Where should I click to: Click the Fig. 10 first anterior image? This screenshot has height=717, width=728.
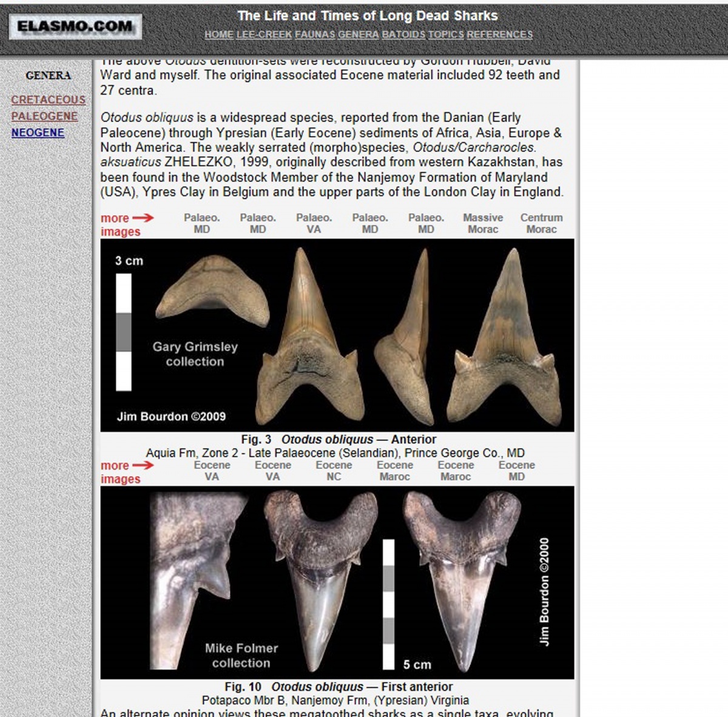[x=337, y=582]
